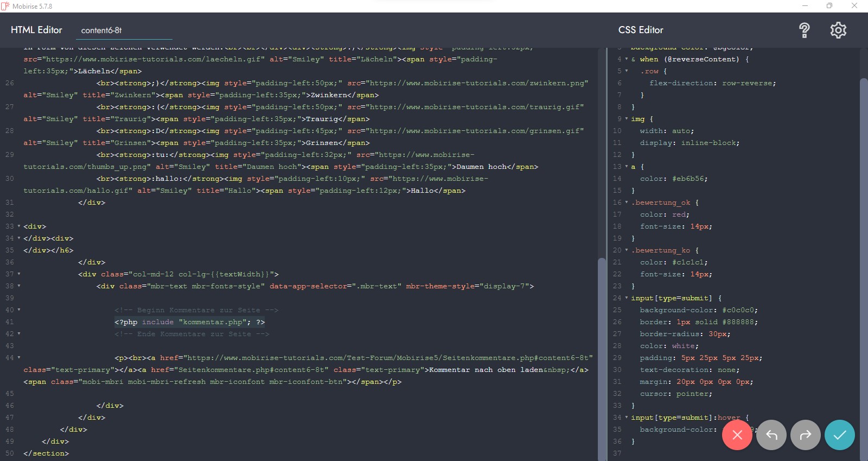
Task: Open the help question mark icon
Action: (x=804, y=30)
